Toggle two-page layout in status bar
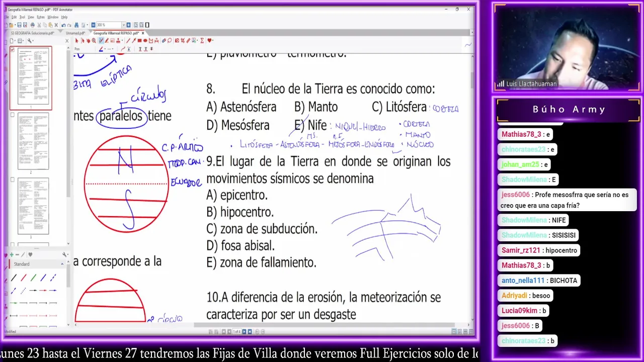644x362 pixels. pyautogui.click(x=465, y=331)
